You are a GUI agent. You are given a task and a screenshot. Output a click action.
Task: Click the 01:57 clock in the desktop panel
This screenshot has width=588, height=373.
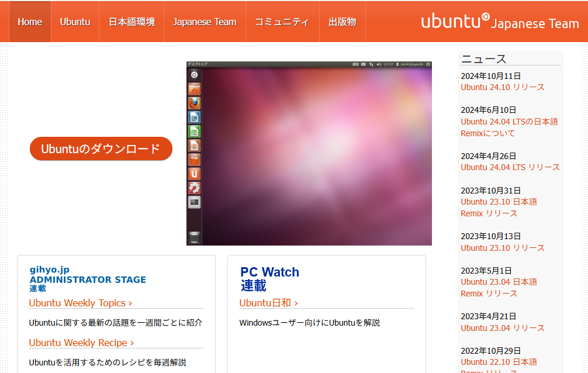coord(389,64)
